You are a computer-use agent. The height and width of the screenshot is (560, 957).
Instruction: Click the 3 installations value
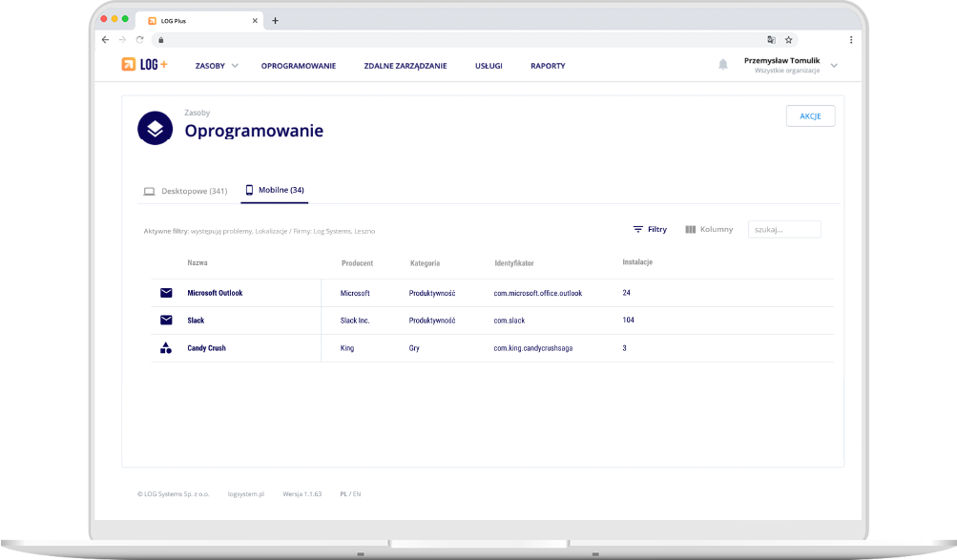(624, 348)
